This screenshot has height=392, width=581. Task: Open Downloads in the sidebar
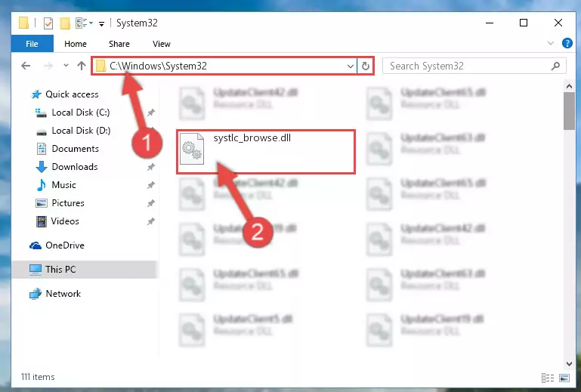[75, 167]
